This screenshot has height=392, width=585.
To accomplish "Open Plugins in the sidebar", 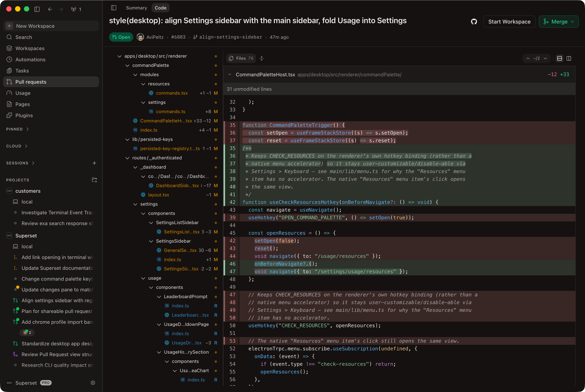I will point(51,115).
